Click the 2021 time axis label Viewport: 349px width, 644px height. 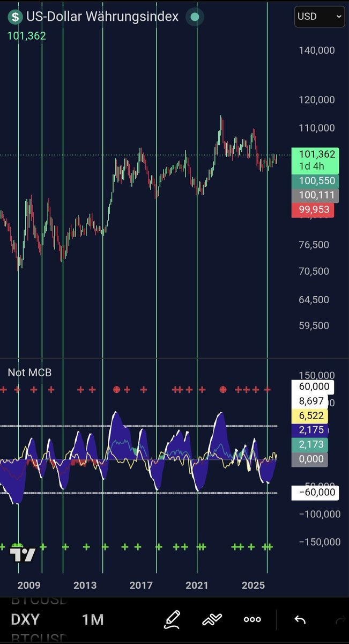click(x=197, y=584)
